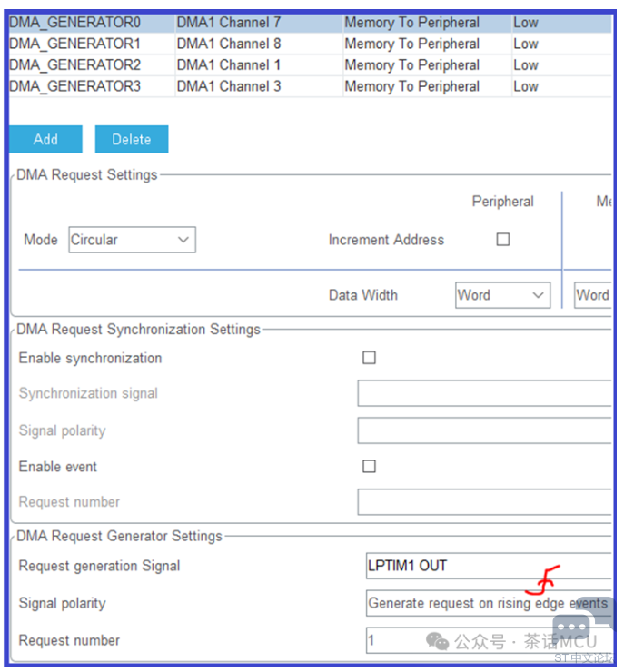Click the grey chat bubble icon
The width and height of the screenshot is (624, 672).
572,628
